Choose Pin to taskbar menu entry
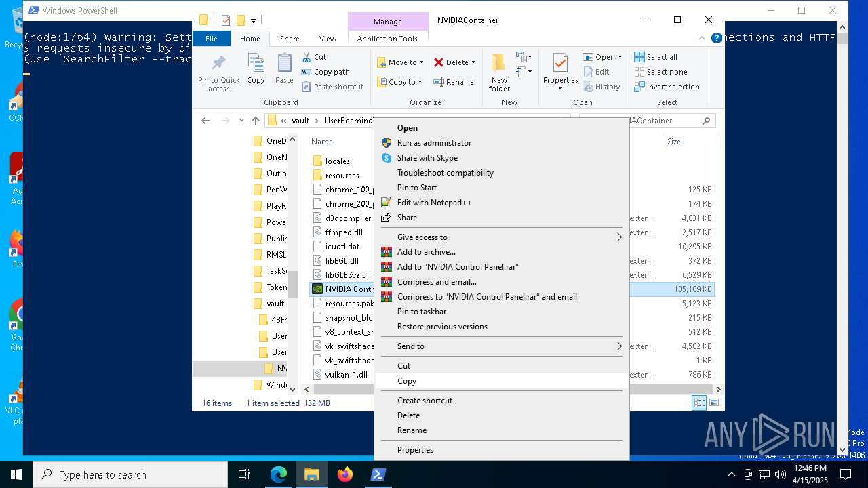Viewport: 868px width, 488px height. click(501, 312)
